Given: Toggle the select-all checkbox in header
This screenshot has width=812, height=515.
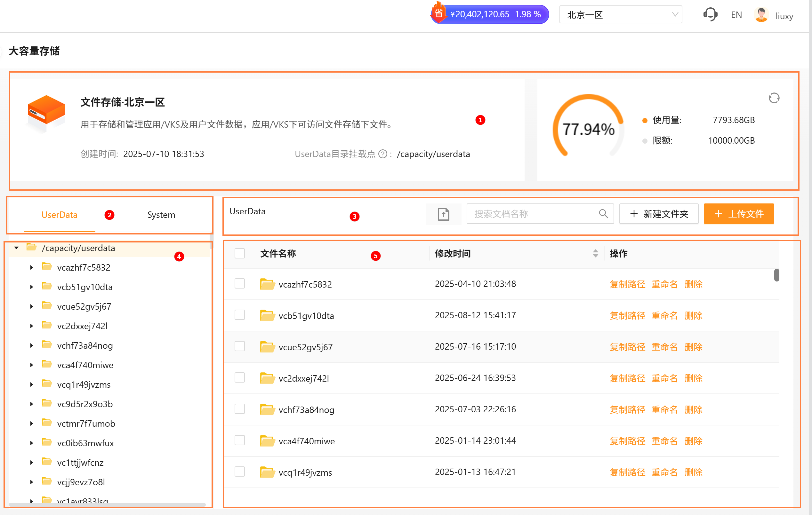Looking at the screenshot, I should 239,253.
